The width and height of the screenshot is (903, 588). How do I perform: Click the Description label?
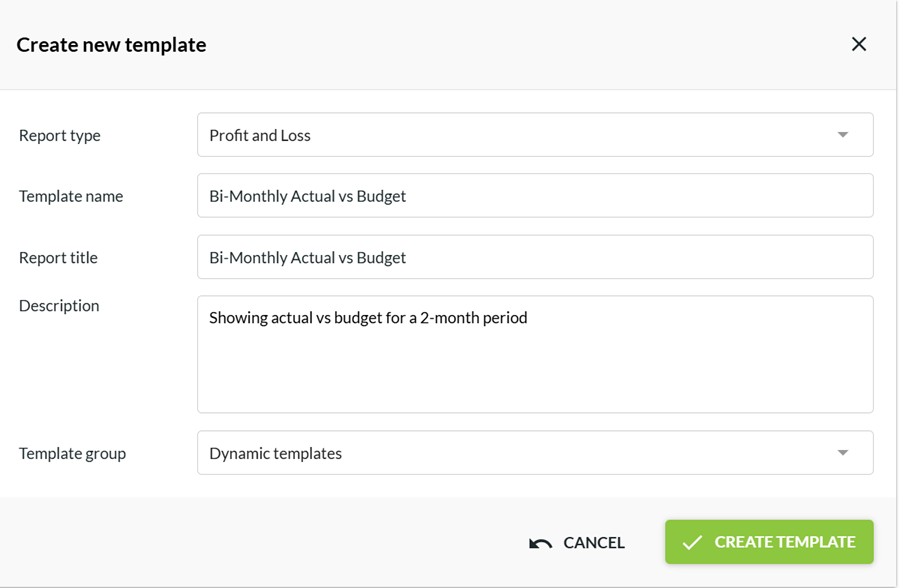(59, 305)
